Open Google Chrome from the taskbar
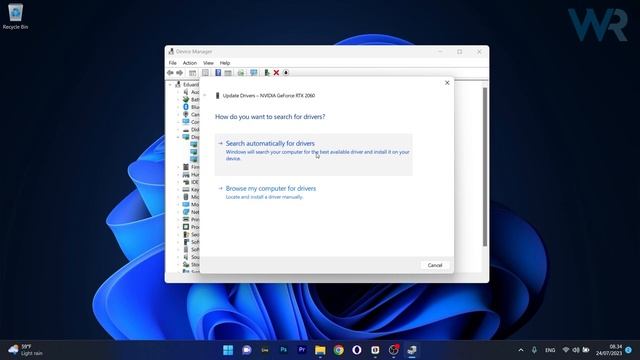640x360 pixels. click(338, 350)
